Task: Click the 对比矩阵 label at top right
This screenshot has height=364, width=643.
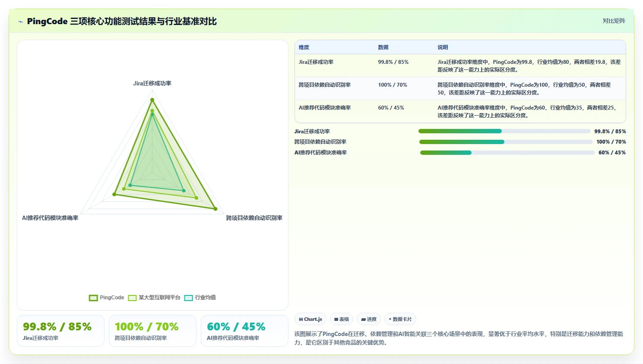Action: coord(614,21)
